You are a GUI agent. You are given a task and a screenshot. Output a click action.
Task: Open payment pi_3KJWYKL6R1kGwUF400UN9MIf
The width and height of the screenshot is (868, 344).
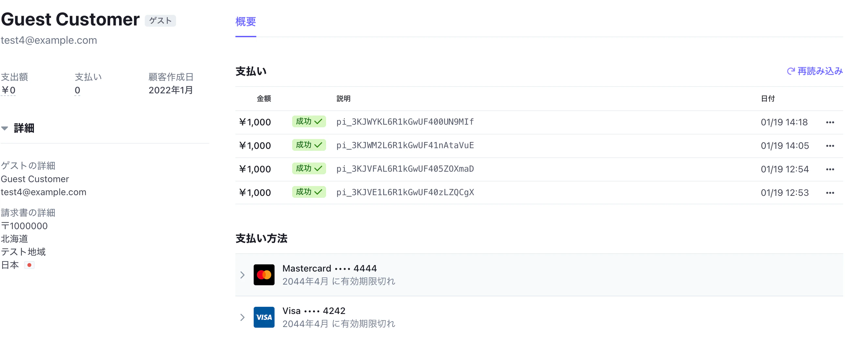[405, 122]
